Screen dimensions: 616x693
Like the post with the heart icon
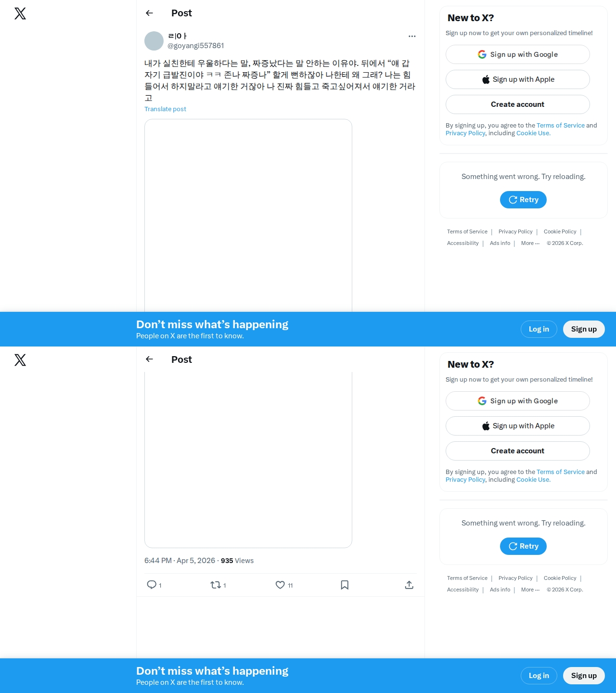pyautogui.click(x=280, y=585)
